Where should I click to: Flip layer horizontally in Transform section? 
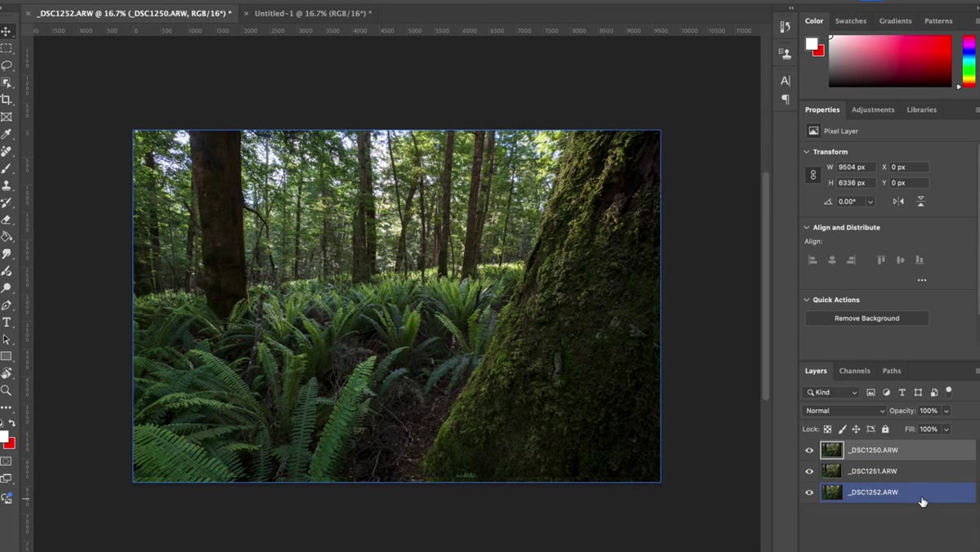pyautogui.click(x=898, y=202)
